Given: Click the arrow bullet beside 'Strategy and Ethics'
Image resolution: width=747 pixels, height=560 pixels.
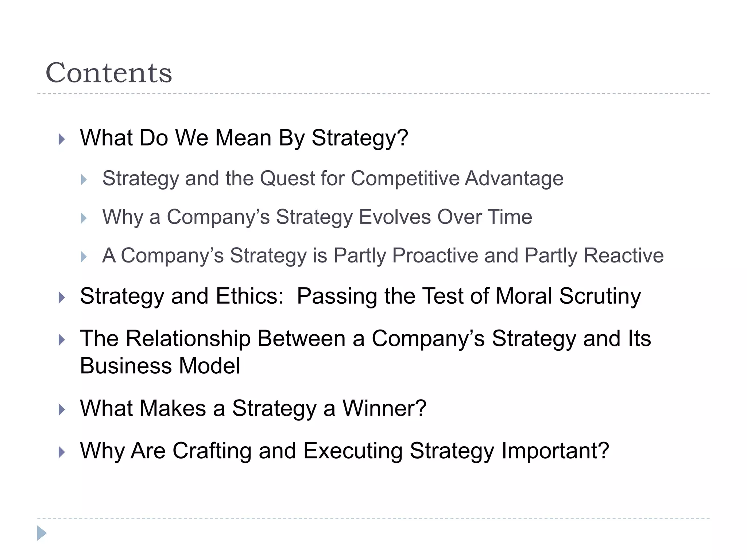Looking at the screenshot, I should coord(62,297).
